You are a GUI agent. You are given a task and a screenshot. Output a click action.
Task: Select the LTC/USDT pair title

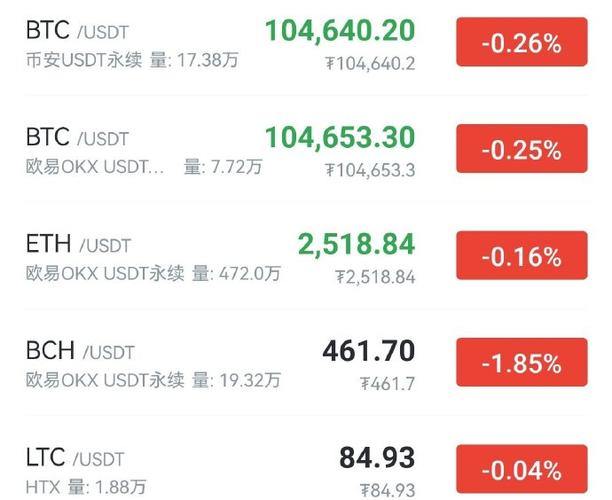(x=76, y=458)
